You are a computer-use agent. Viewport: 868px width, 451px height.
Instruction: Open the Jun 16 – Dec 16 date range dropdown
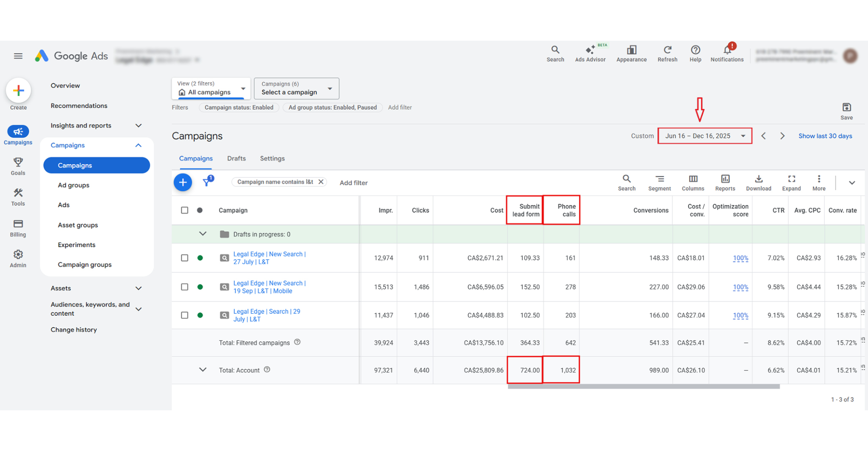[704, 136]
